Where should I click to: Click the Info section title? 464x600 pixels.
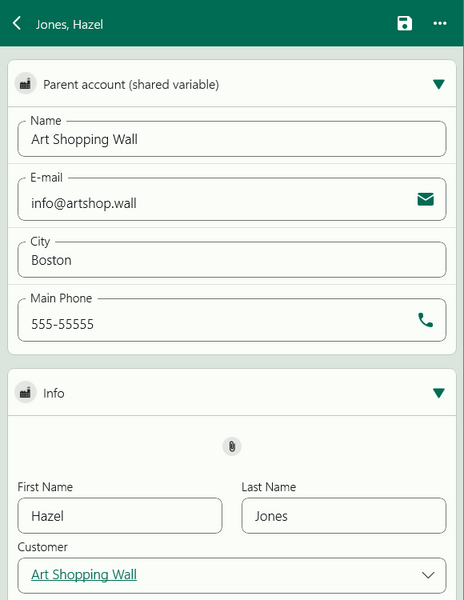(x=54, y=393)
